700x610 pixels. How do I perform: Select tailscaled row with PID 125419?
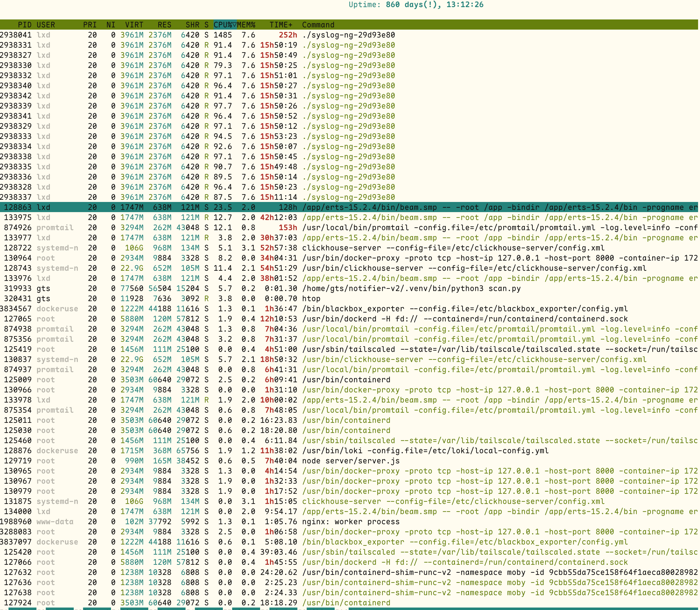349,349
